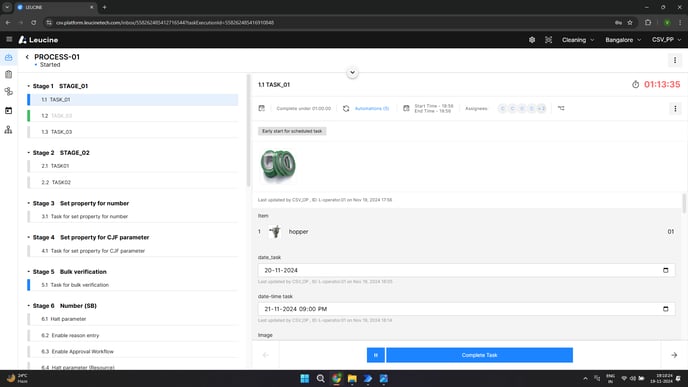This screenshot has height=387, width=688.
Task: Open the date_task calendar picker icon
Action: [666, 270]
